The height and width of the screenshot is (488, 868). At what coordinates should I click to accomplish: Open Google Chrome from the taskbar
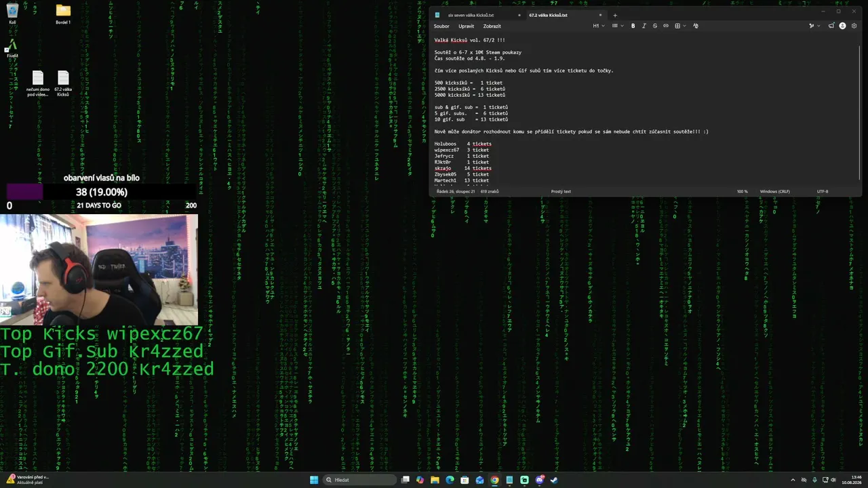coord(494,480)
